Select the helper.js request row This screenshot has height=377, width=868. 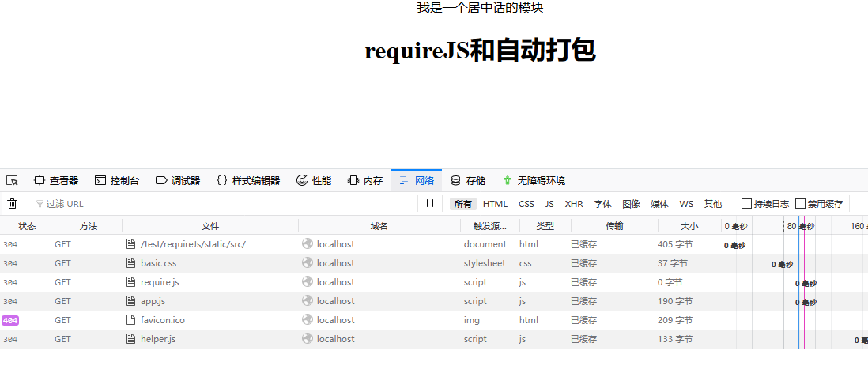click(x=434, y=339)
